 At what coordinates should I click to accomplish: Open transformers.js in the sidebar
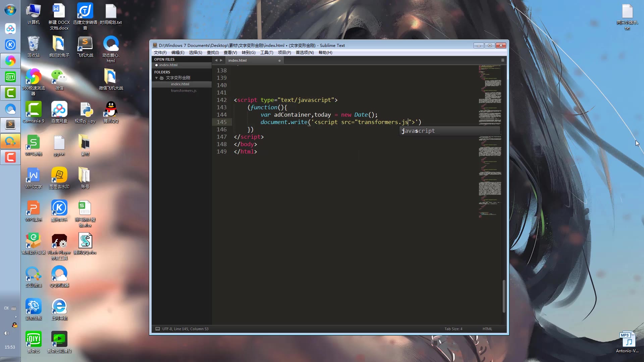183,90
